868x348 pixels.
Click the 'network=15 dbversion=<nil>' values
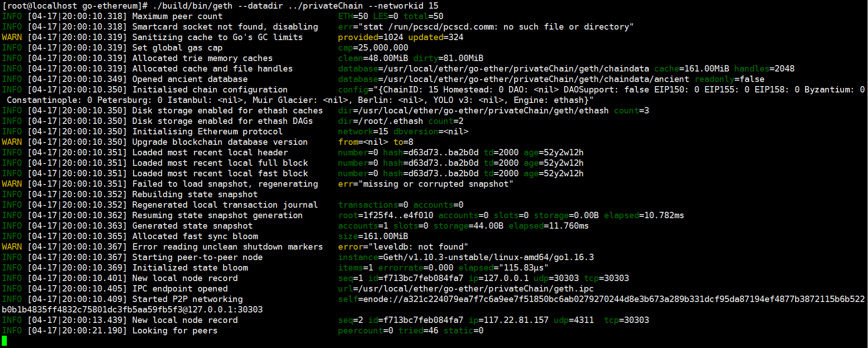[x=403, y=132]
